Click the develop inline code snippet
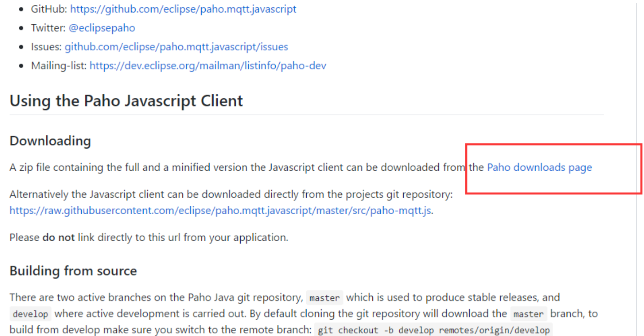 point(30,314)
